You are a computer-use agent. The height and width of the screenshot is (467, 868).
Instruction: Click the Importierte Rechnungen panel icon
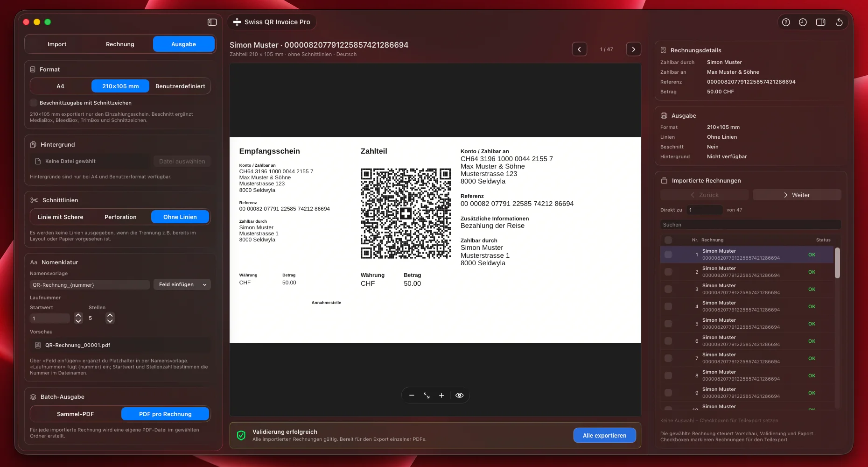[664, 181]
